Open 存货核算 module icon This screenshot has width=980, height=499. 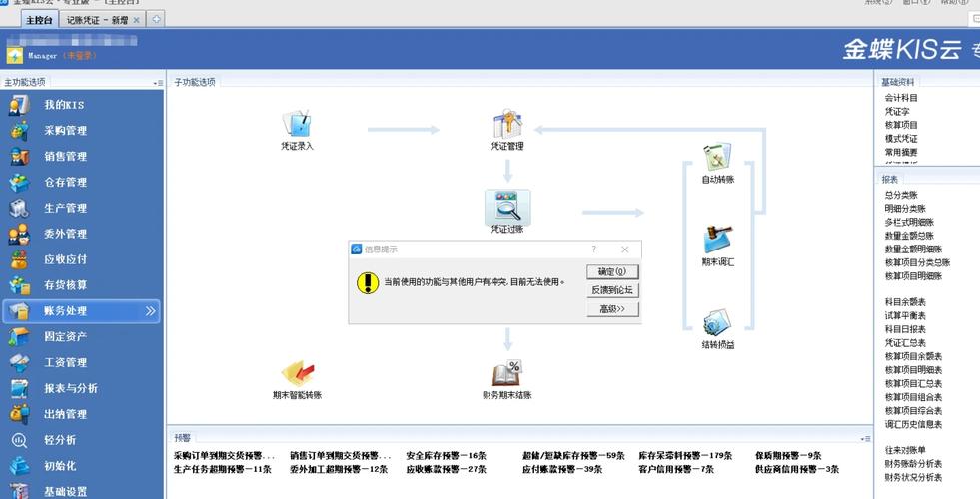pyautogui.click(x=19, y=285)
